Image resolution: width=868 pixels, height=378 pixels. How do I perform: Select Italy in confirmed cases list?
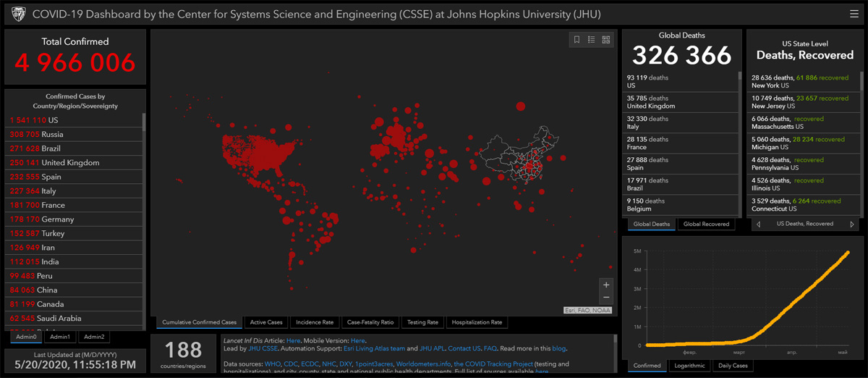click(x=75, y=190)
